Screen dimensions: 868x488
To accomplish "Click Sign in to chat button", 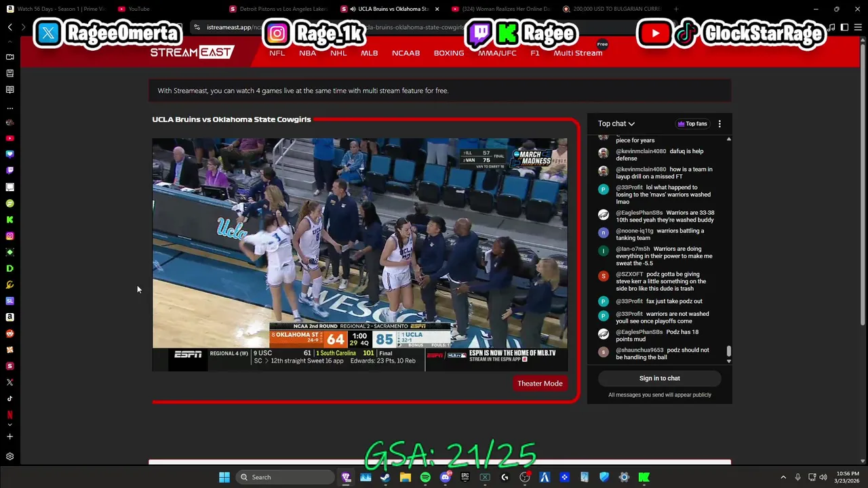I will pos(659,378).
